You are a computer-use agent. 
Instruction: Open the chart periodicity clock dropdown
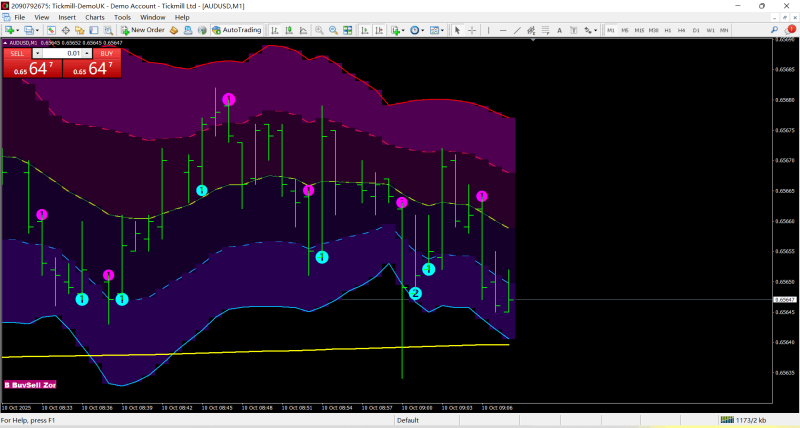click(418, 30)
